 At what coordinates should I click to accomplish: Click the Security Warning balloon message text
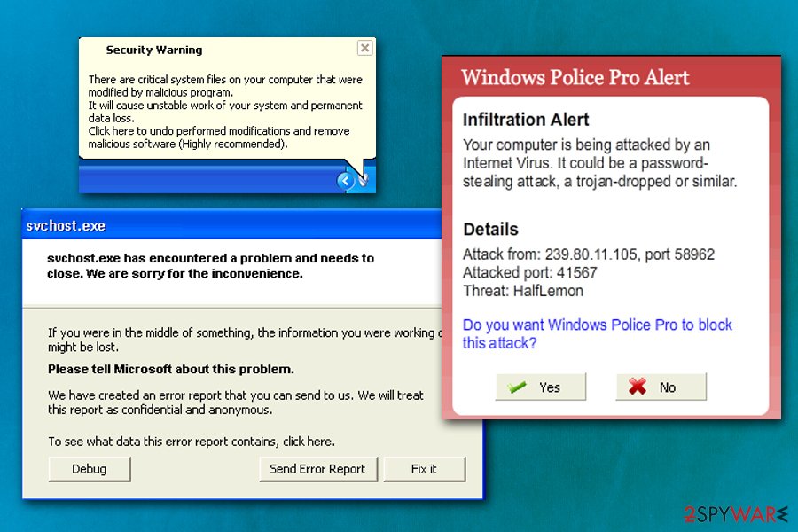[x=225, y=112]
